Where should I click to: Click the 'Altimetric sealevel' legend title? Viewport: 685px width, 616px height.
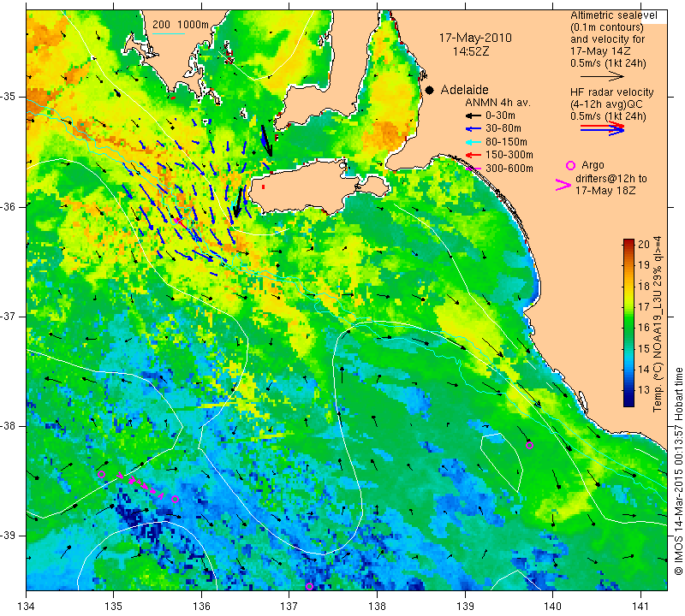pyautogui.click(x=613, y=15)
